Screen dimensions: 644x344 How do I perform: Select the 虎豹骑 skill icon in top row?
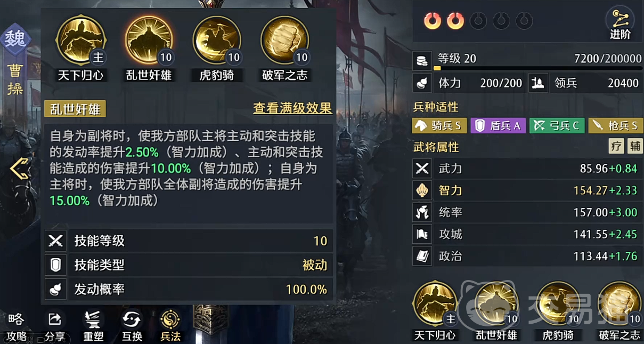tap(216, 41)
